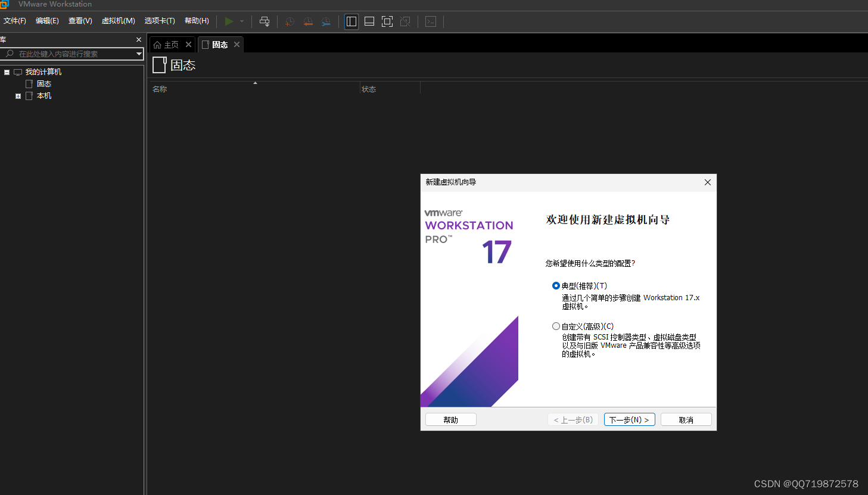Click the folder icon beside the 本机 tree entry
Viewport: 868px width, 495px height.
point(29,96)
